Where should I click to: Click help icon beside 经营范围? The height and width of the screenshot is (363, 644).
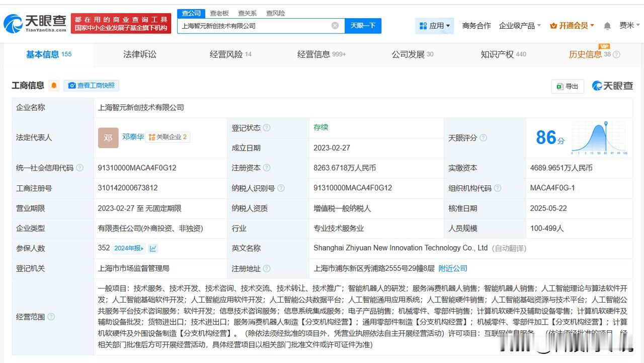pos(51,317)
